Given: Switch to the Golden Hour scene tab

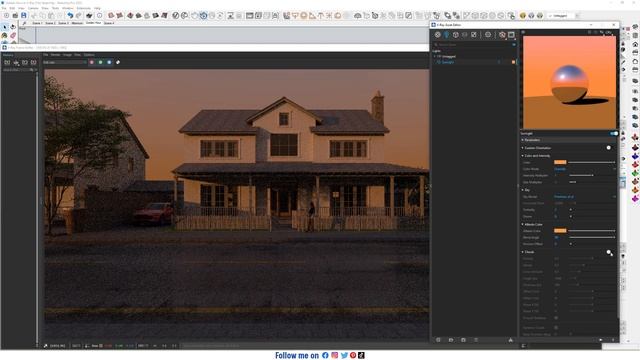Looking at the screenshot, I should coord(93,23).
